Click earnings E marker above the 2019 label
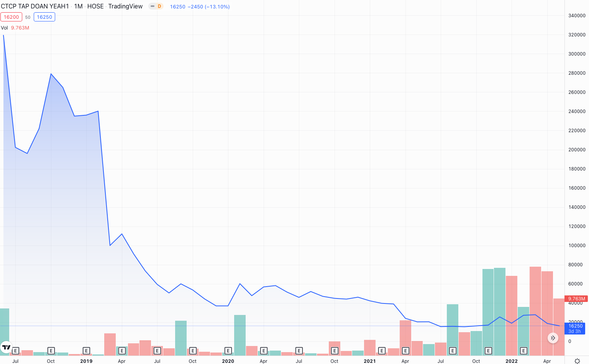The height and width of the screenshot is (364, 589). point(86,351)
